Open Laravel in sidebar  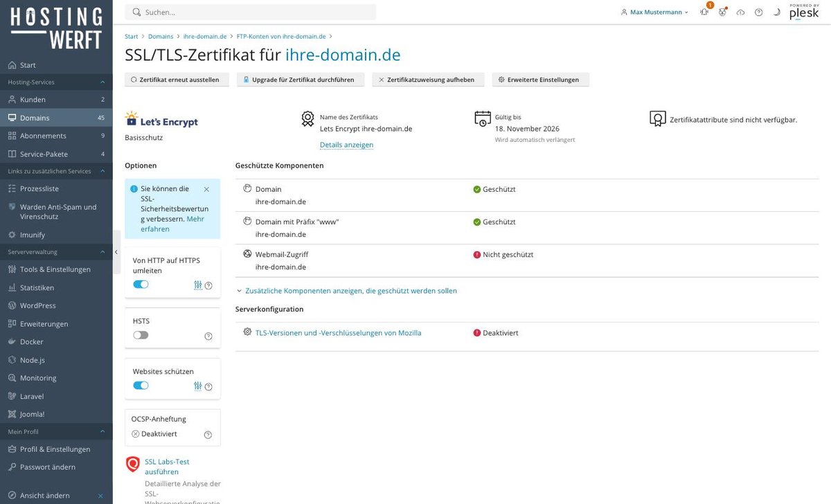pyautogui.click(x=56, y=396)
